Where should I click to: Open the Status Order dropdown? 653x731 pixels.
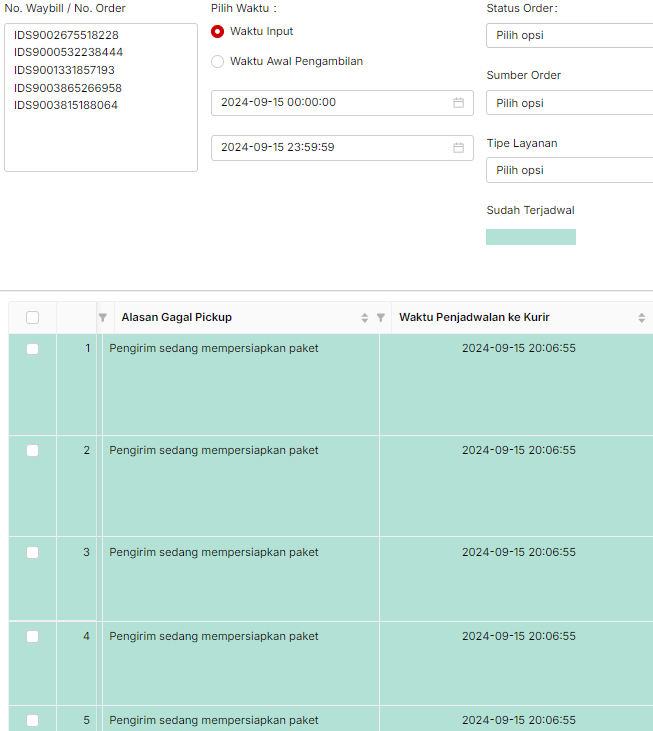[x=570, y=35]
